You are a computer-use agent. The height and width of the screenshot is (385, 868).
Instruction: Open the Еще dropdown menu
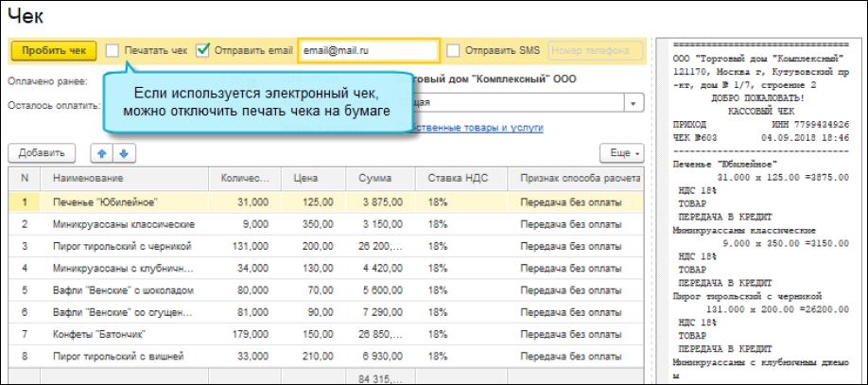tap(625, 152)
